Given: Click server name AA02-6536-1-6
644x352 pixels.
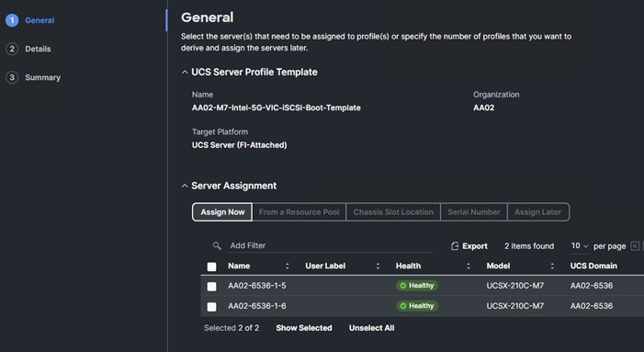Looking at the screenshot, I should [x=257, y=305].
